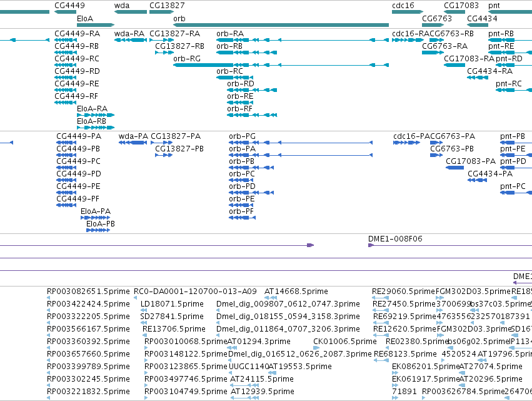The width and height of the screenshot is (532, 401).
Task: Select protein CG17083-PA
Action: (454, 168)
